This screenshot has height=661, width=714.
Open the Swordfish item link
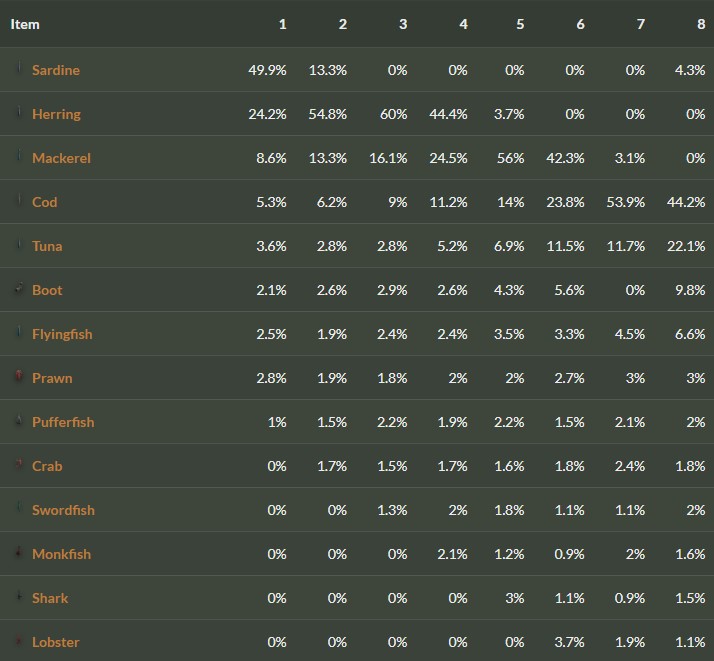[x=63, y=510]
